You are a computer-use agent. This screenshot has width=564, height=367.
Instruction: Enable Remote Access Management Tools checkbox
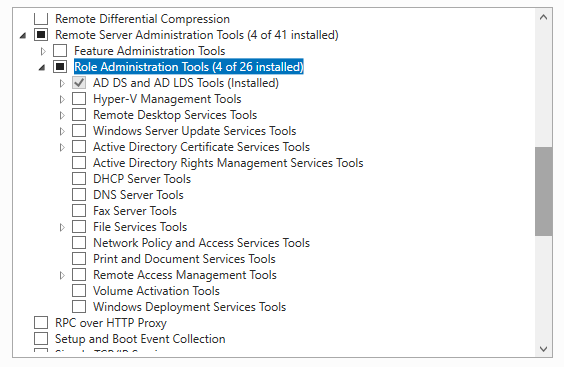point(79,275)
